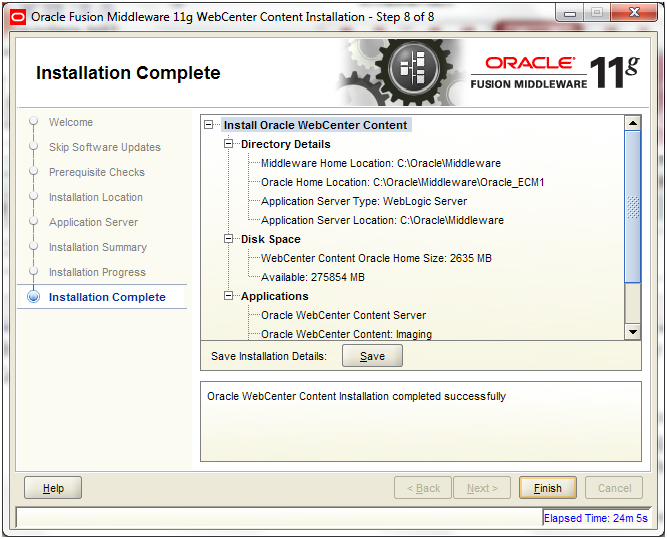Click the Installation Summary step bullet
Viewport: 667px width, 539px height.
(34, 246)
